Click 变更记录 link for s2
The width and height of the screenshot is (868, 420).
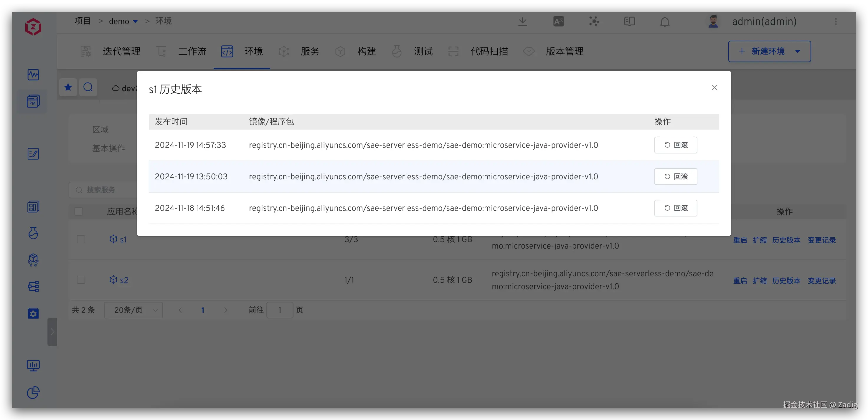click(x=821, y=281)
